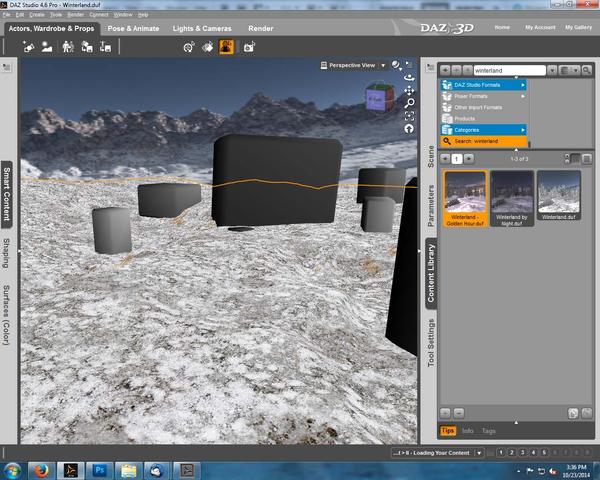Go to lesson step 3 button
This screenshot has height=480, width=600.
(x=522, y=453)
